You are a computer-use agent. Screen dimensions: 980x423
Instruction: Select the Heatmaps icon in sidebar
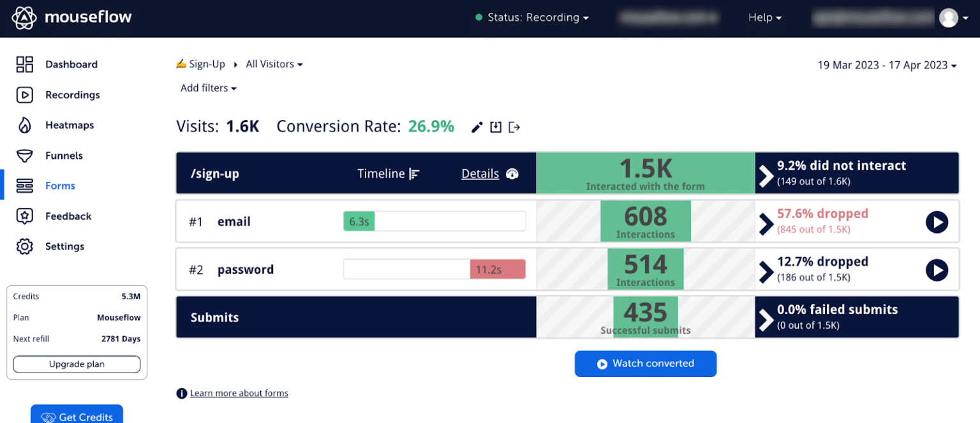pyautogui.click(x=24, y=125)
